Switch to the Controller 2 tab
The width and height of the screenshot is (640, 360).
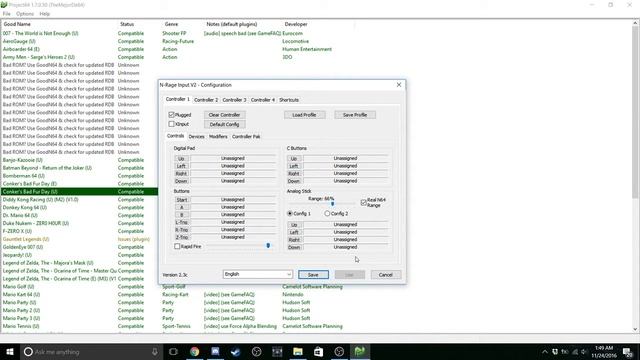206,100
